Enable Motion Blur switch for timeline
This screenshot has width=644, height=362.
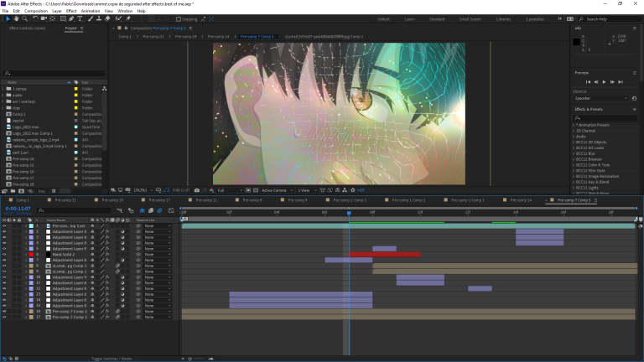160,210
